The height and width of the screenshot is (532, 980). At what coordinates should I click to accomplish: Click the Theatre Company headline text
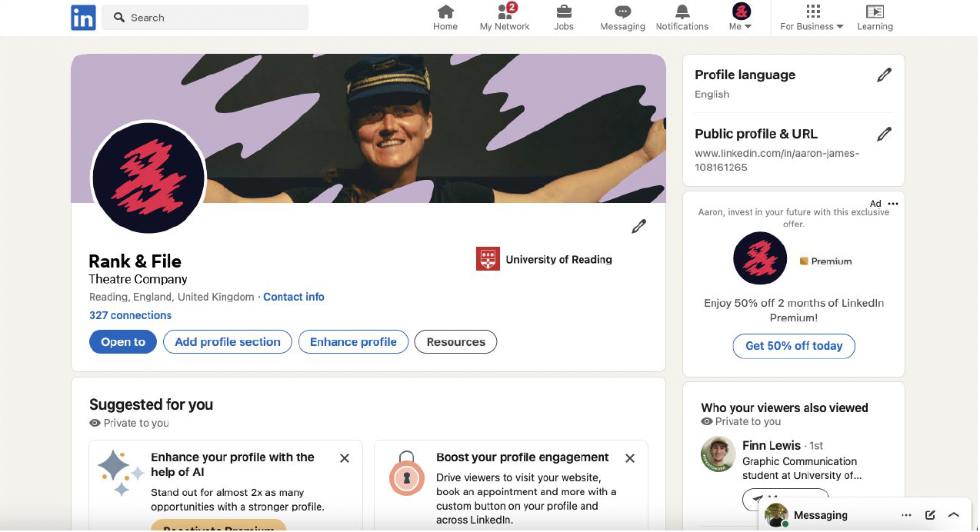[x=138, y=279]
